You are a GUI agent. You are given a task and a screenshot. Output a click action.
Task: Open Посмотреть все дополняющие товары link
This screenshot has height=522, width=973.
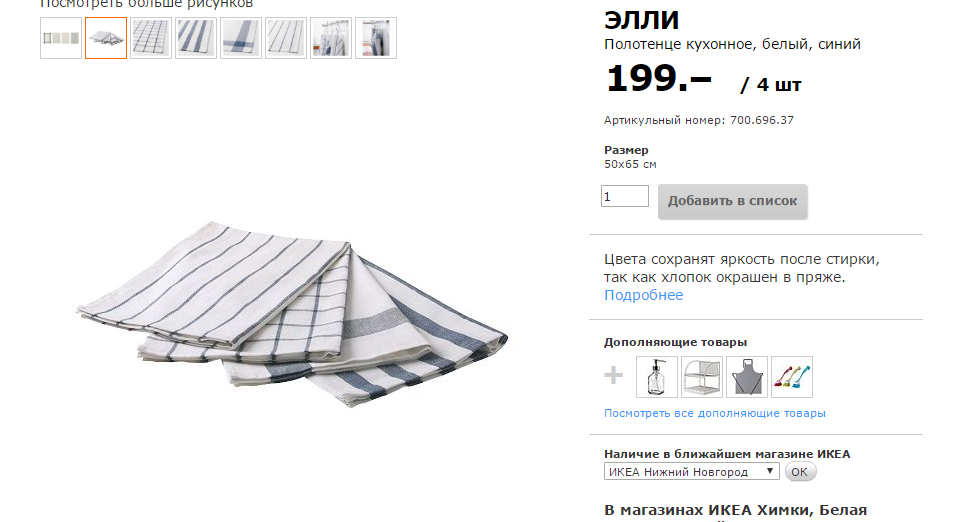(x=715, y=413)
